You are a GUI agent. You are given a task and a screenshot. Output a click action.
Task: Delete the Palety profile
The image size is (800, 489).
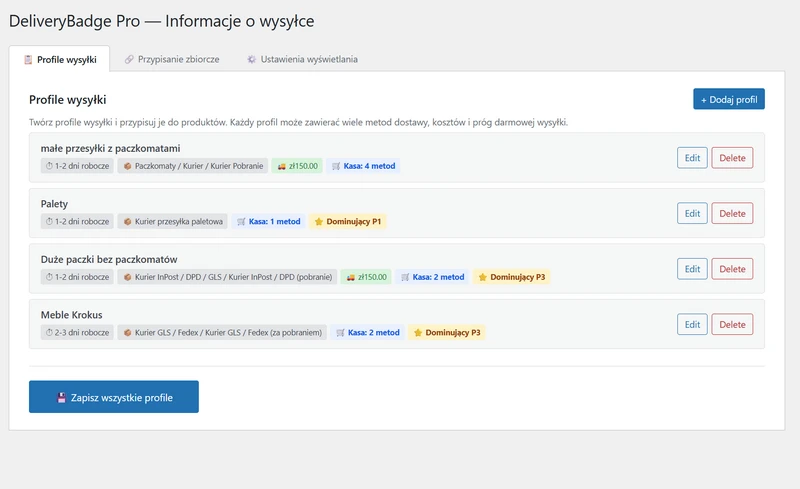pos(732,213)
